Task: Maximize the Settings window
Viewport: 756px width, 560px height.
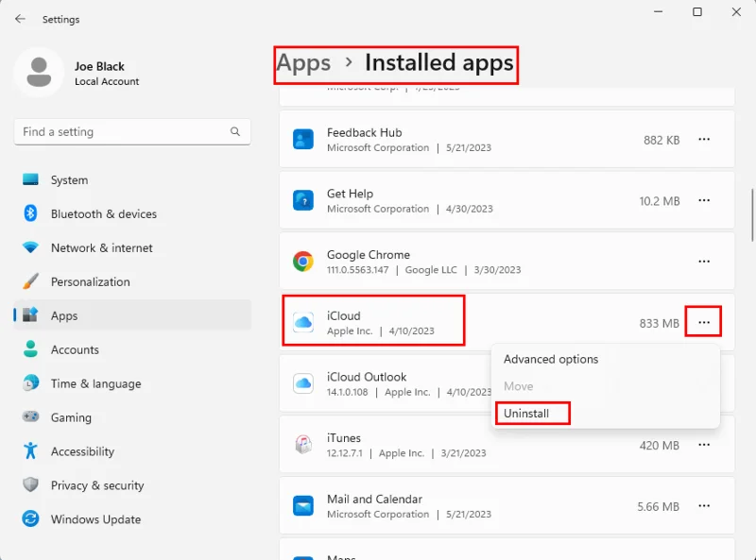Action: [697, 11]
